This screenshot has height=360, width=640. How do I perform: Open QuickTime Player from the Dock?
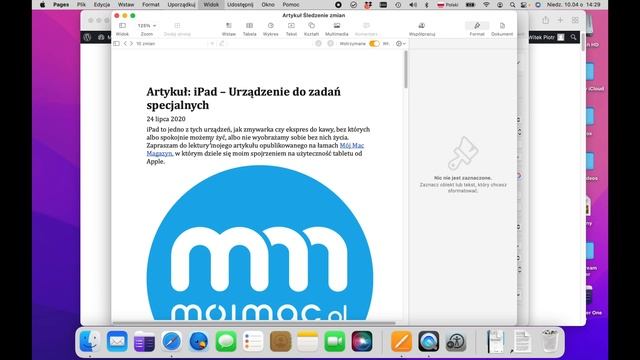[429, 341]
